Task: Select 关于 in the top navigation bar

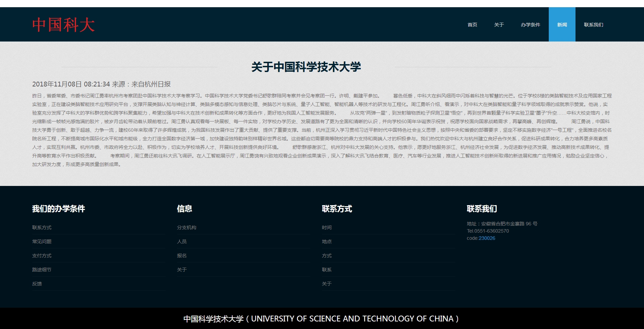Action: 499,25
